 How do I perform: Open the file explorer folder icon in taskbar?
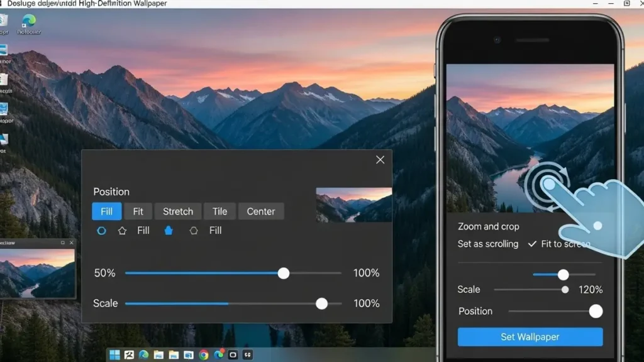[x=158, y=354]
